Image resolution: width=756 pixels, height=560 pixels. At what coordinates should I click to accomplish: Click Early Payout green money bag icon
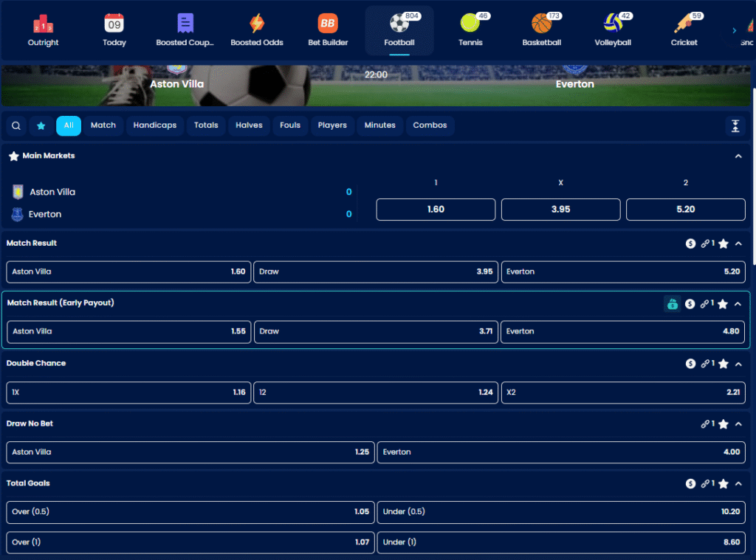[x=672, y=304]
